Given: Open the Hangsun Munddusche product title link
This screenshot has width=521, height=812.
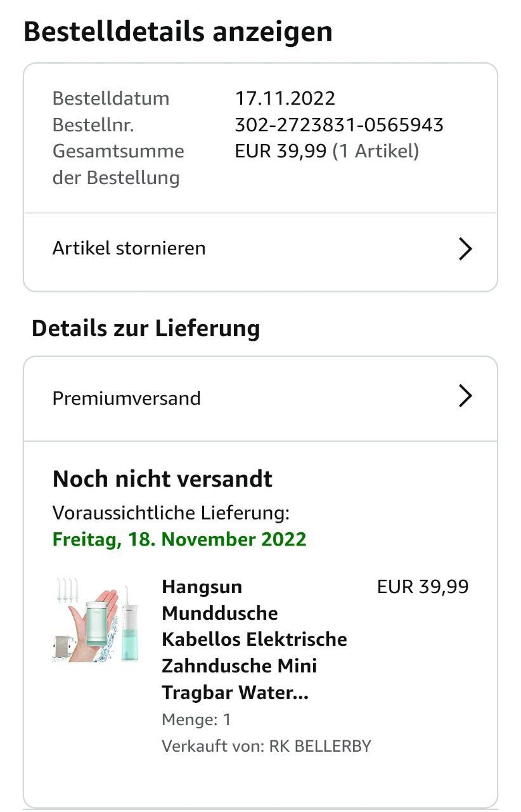Looking at the screenshot, I should [254, 639].
